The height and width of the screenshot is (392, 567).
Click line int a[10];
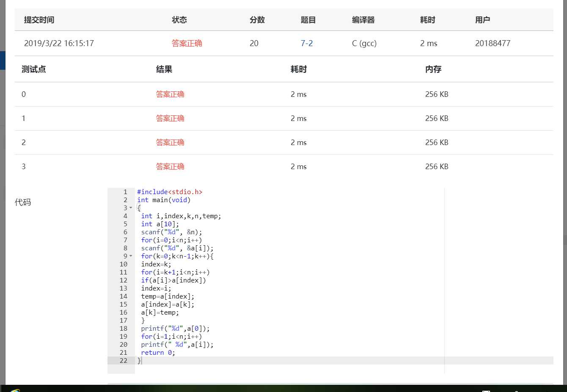[x=160, y=224]
